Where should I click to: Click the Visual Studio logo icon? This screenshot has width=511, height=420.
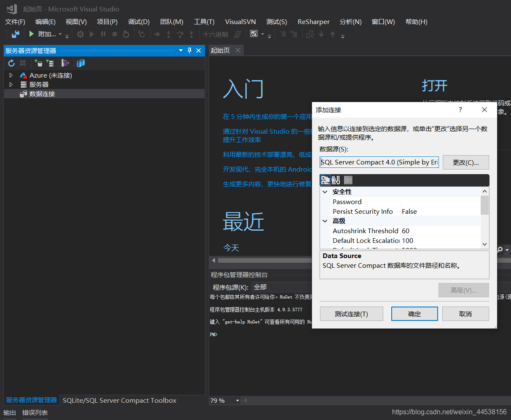[x=11, y=9]
